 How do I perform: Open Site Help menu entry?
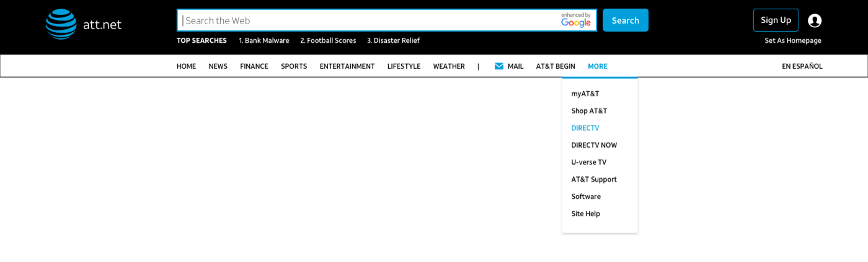click(x=586, y=214)
